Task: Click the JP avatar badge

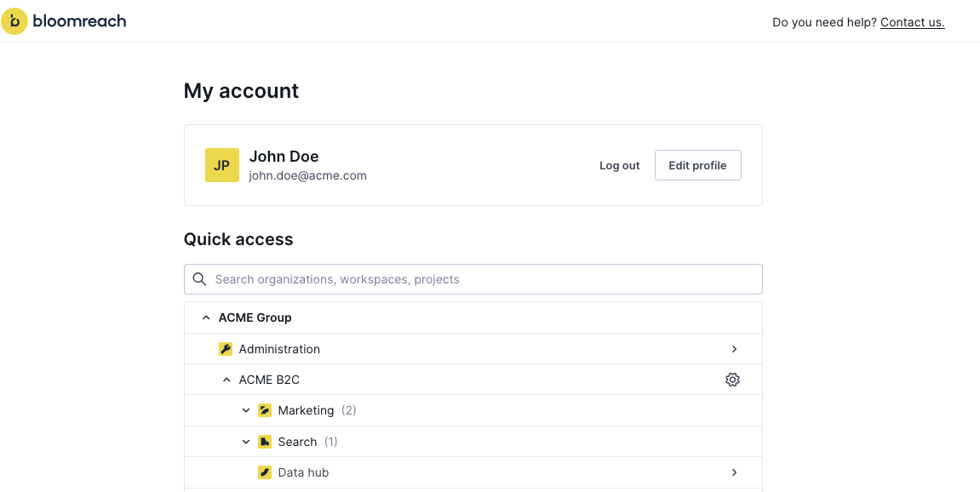Action: pos(222,165)
